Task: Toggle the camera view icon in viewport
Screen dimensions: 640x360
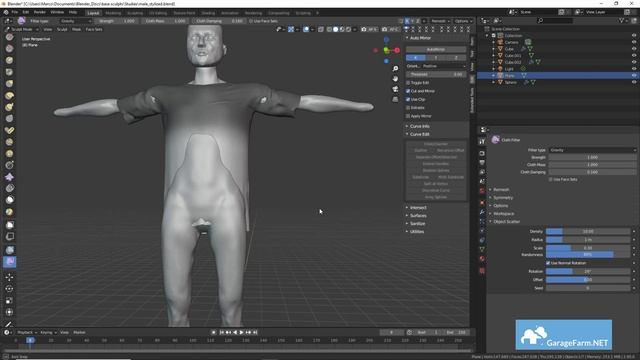Action: (395, 89)
